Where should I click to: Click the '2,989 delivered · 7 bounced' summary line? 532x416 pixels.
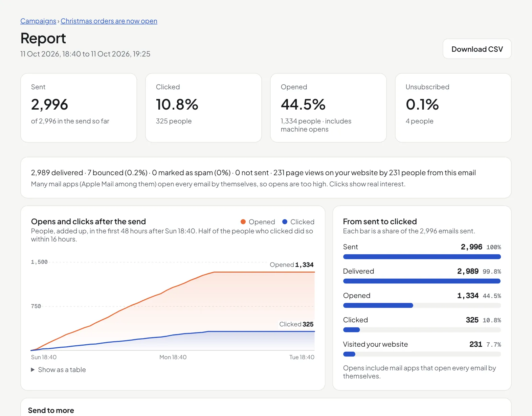(x=253, y=173)
